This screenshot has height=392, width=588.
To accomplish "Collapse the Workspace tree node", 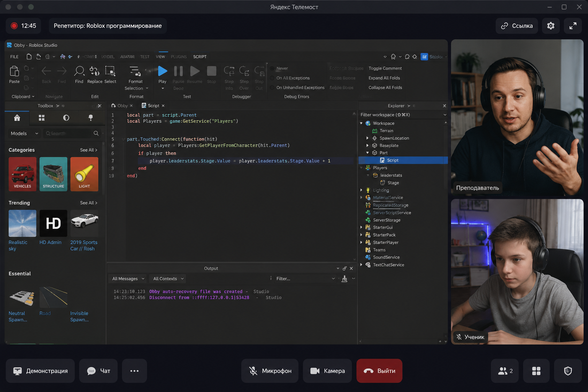I will pyautogui.click(x=361, y=123).
